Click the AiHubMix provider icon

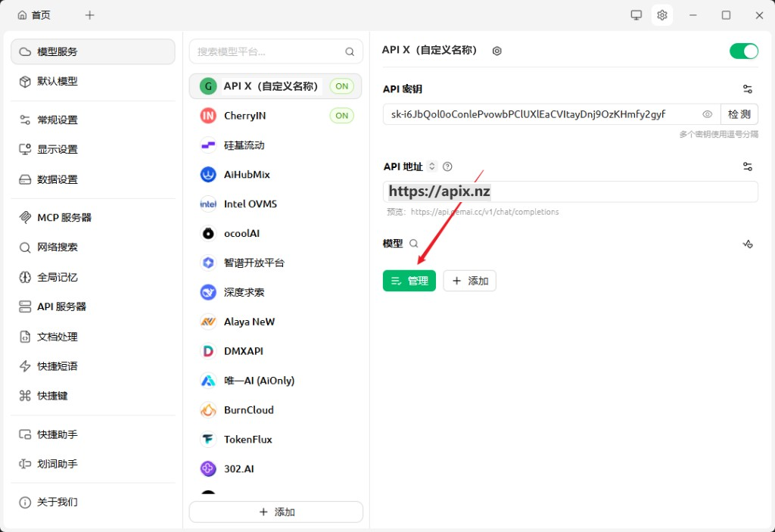click(208, 175)
